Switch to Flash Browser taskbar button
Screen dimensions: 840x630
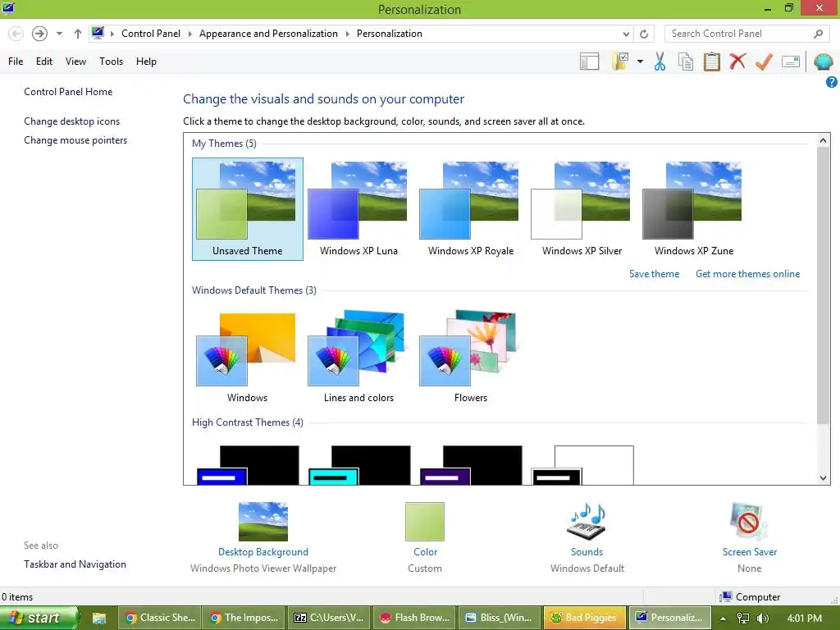click(x=414, y=618)
